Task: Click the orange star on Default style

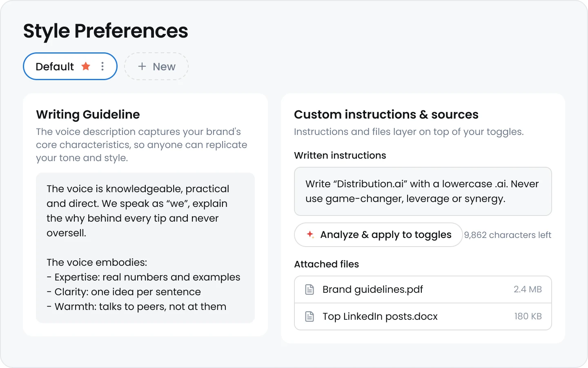Action: point(86,66)
